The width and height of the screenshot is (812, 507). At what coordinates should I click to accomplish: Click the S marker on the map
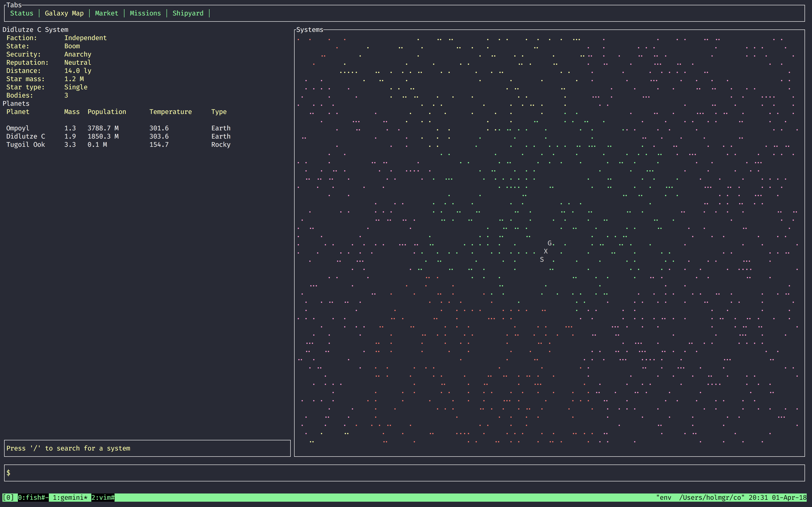(x=542, y=260)
